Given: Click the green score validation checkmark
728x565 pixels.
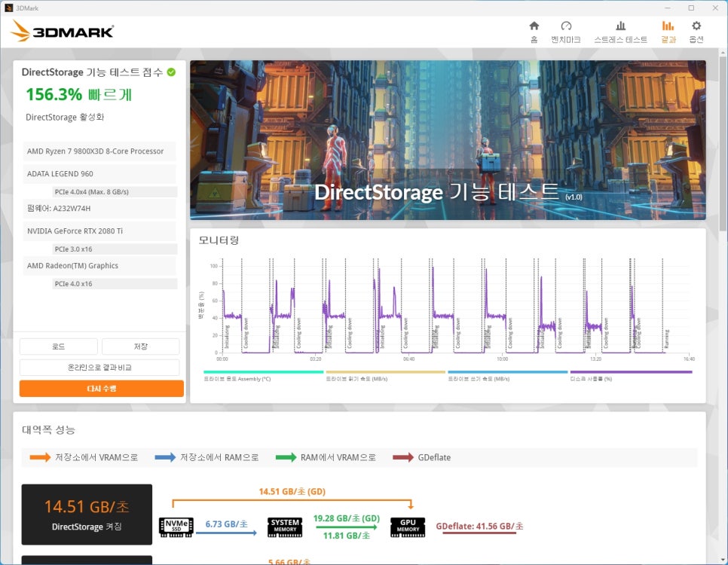Looking at the screenshot, I should click(171, 72).
